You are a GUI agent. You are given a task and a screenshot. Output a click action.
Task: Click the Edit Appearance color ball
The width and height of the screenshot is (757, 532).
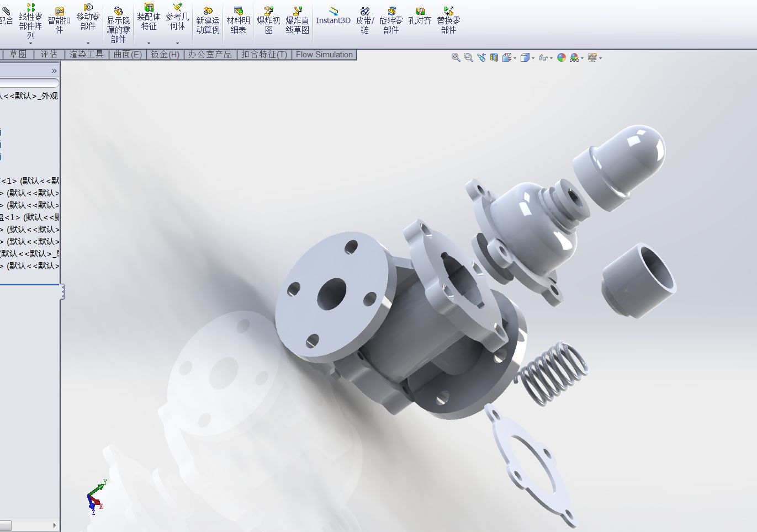[562, 57]
